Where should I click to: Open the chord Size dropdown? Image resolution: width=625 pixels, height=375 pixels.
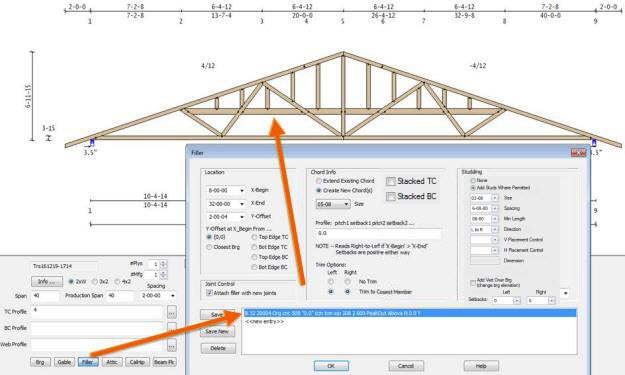tap(346, 204)
